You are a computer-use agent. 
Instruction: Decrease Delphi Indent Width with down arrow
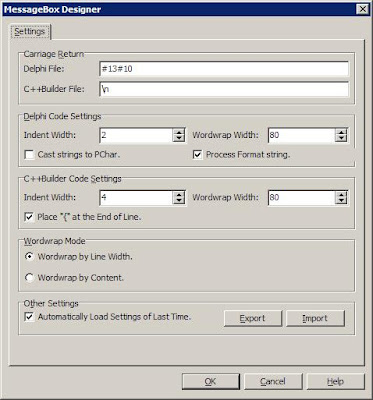point(179,139)
